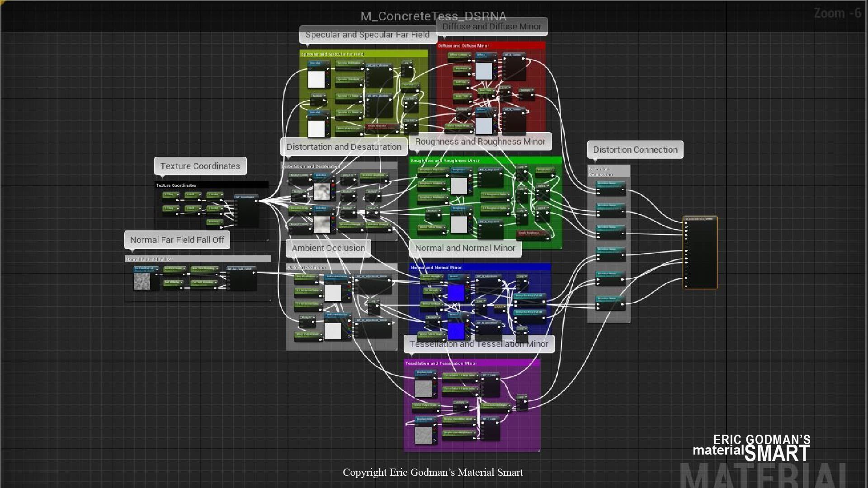Select the Normal Far Field Fall Off bubble
Image resolution: width=868 pixels, height=488 pixels.
point(177,240)
